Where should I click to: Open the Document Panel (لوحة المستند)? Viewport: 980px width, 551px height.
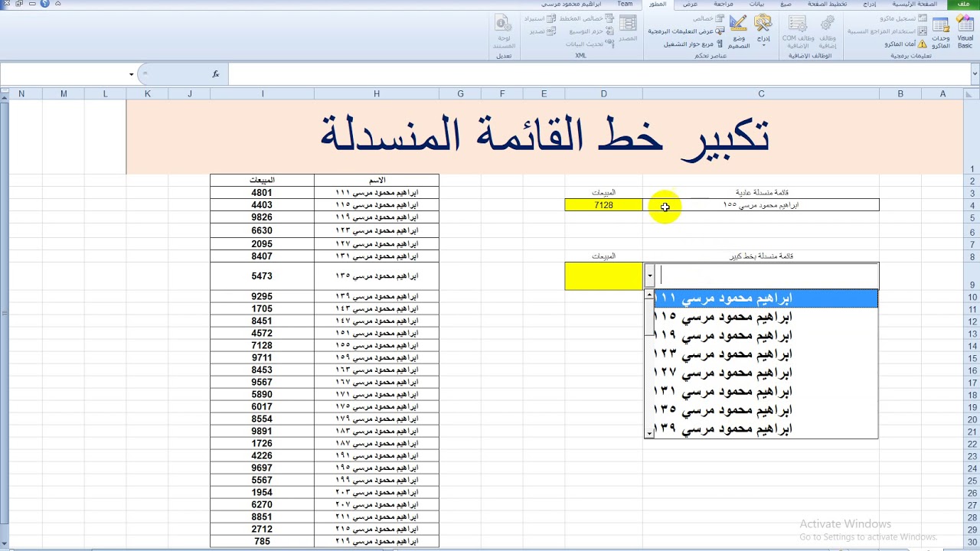(504, 31)
